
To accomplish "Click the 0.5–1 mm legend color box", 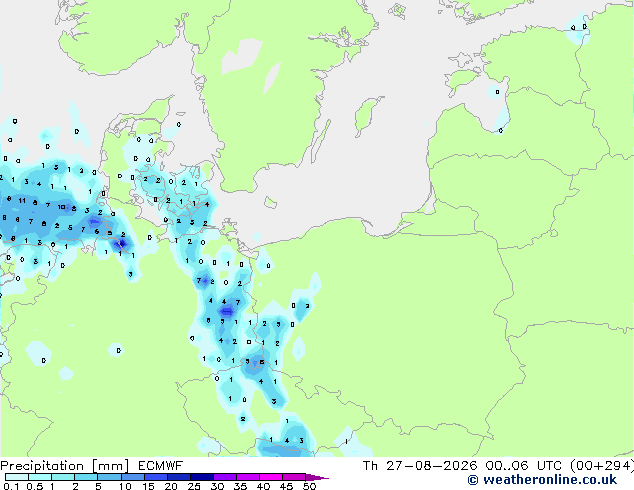I will [x=40, y=477].
